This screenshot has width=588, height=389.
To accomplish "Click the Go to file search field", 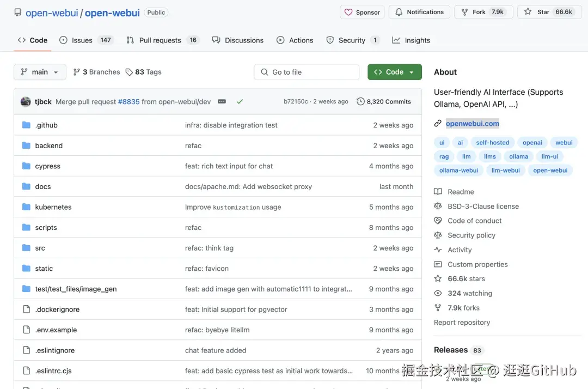I will coord(307,72).
